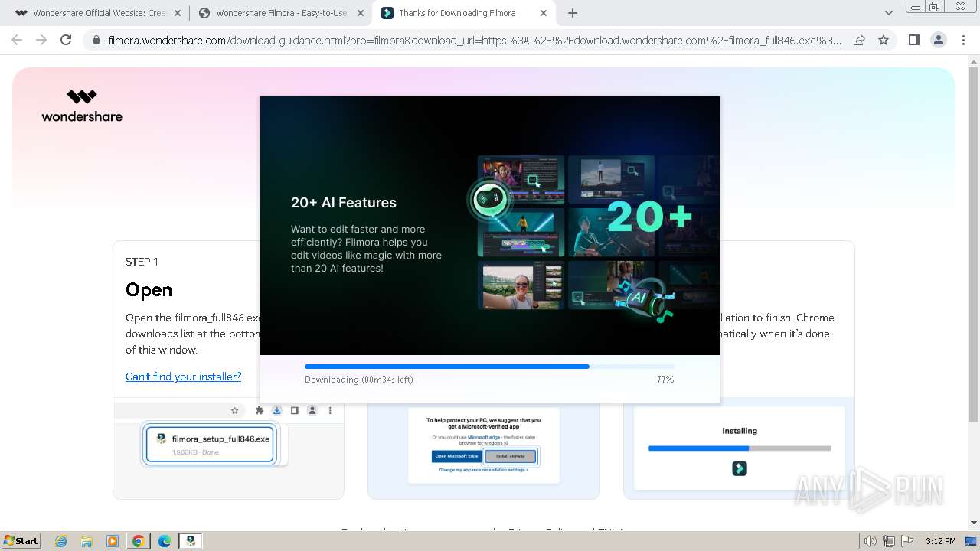Click the 3:12 PM clock
980x551 pixels.
(940, 541)
